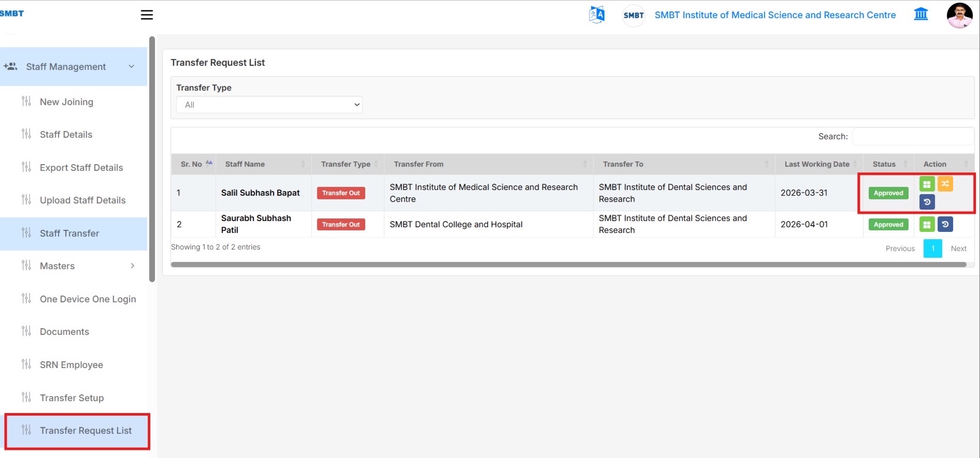Sort by Action column header
Image resolution: width=980 pixels, height=458 pixels.
pos(944,164)
